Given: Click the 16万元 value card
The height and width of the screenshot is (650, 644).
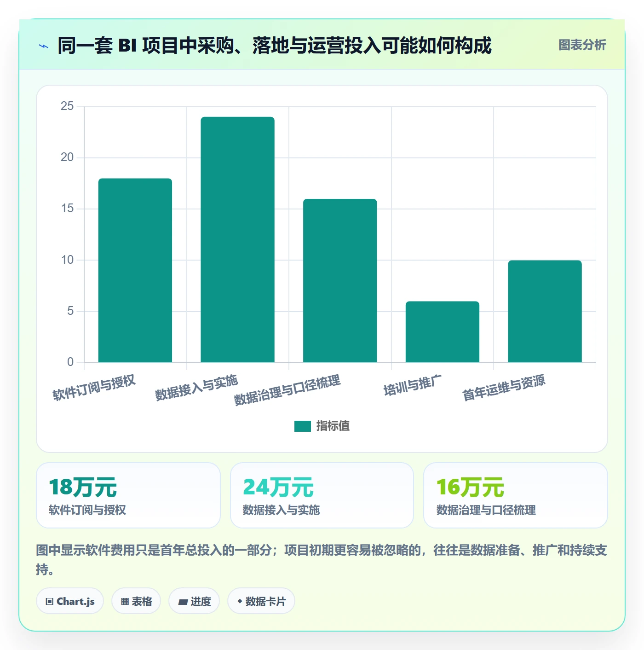Looking at the screenshot, I should click(x=516, y=495).
